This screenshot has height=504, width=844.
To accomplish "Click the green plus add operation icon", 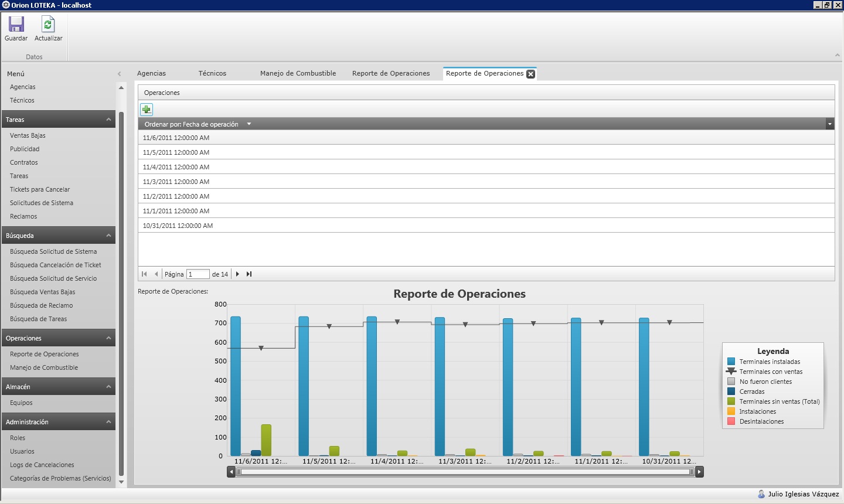I will tap(147, 109).
